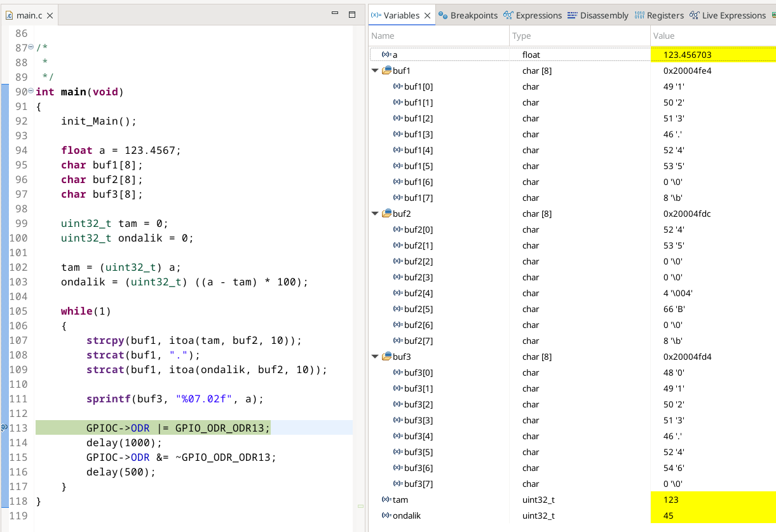Viewport: 776px width, 532px height.
Task: Fold the comment block at line 87
Action: click(31, 47)
